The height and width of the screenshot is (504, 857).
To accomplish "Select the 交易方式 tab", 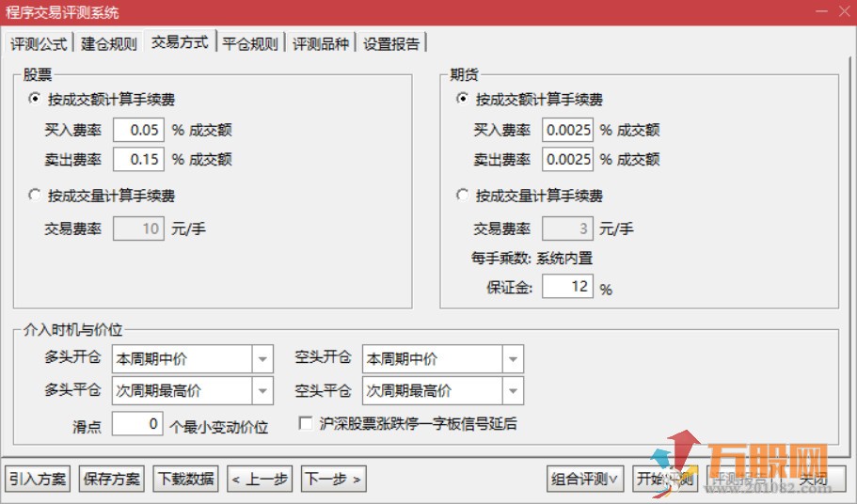I will click(x=180, y=41).
